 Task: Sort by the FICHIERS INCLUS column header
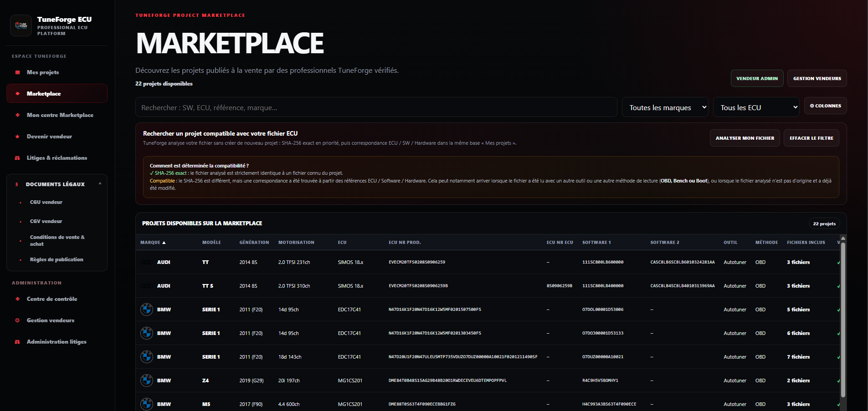tap(806, 243)
